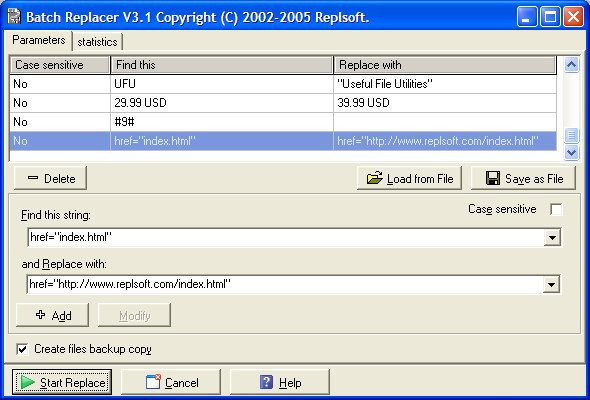Viewport: 590px width, 400px height.
Task: Click the No cell in the #9# row
Action: pos(60,122)
